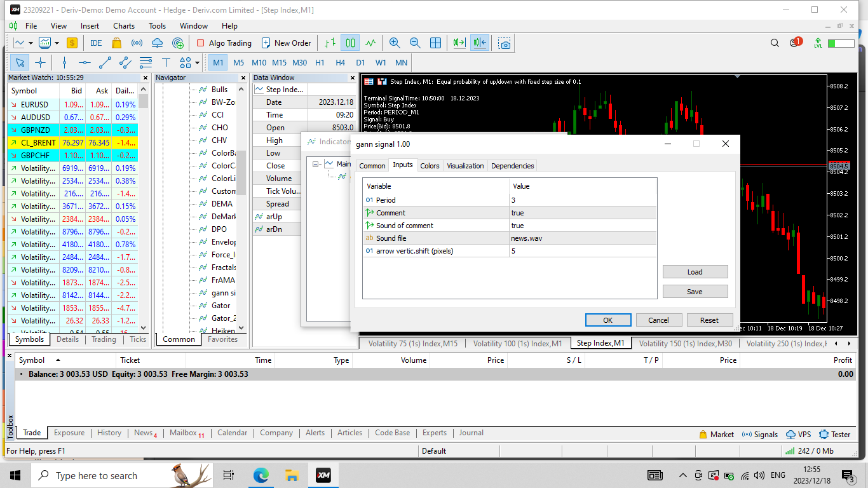Click OK in gann signal dialog
Screen dimensions: 868x488
point(608,320)
